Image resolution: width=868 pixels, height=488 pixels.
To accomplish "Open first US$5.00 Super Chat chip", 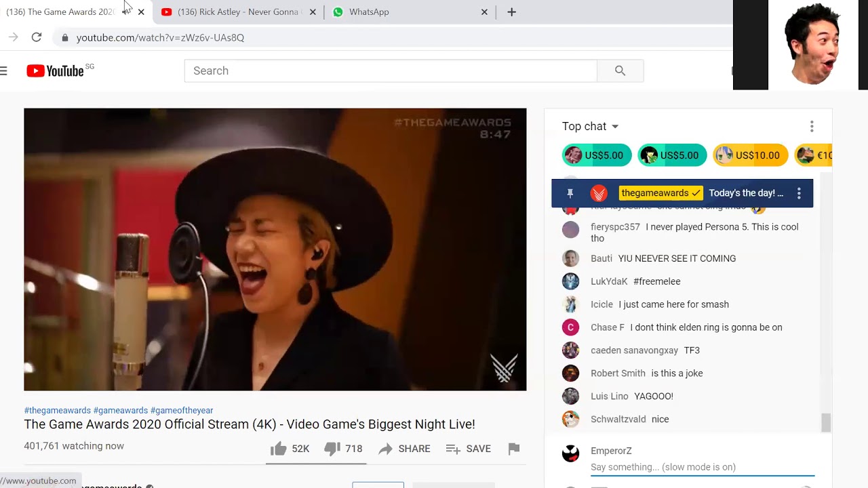I will (597, 155).
